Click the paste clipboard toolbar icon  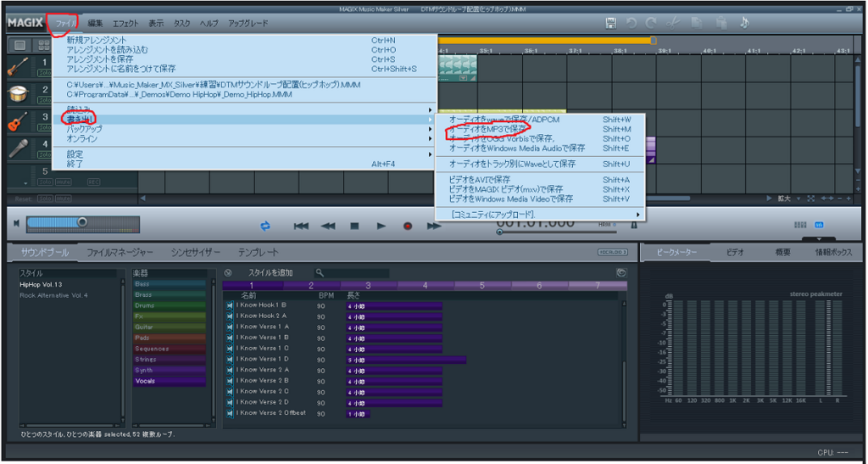coord(721,23)
